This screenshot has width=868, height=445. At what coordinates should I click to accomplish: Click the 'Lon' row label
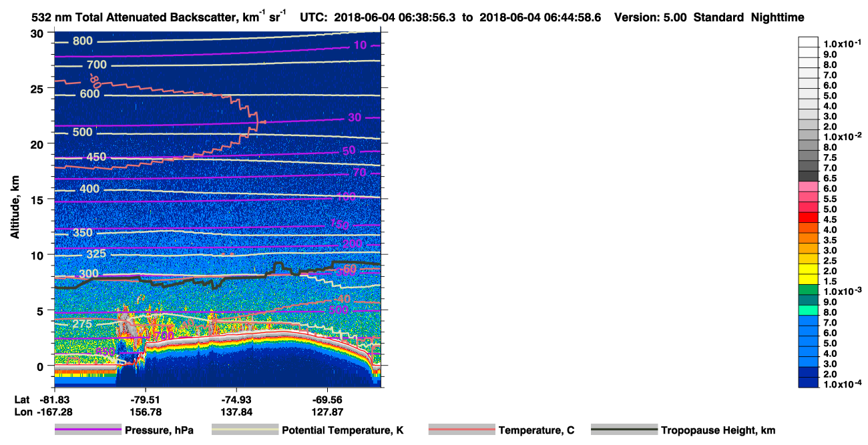[22, 412]
